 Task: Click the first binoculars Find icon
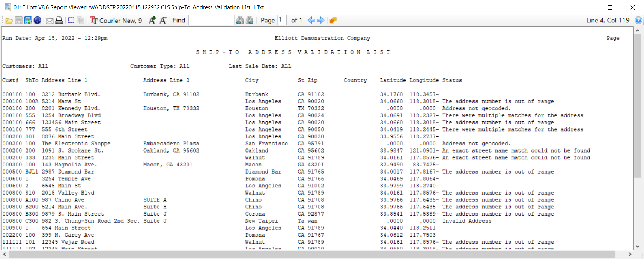pos(240,20)
